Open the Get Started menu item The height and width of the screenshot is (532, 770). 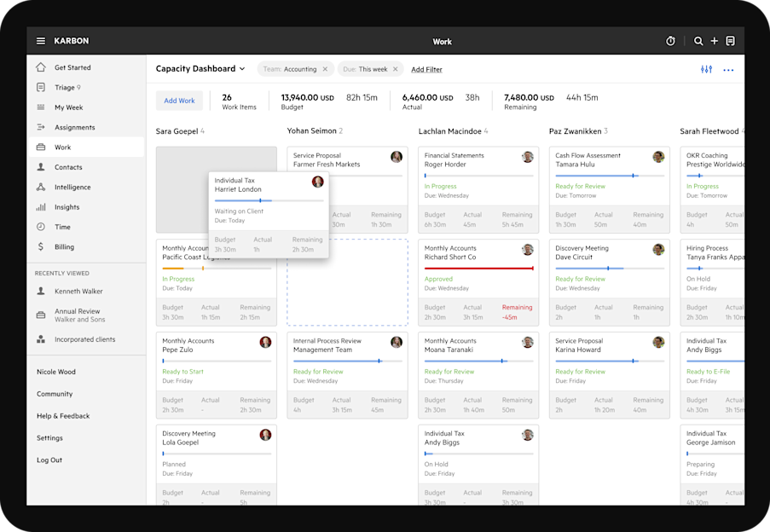point(87,67)
